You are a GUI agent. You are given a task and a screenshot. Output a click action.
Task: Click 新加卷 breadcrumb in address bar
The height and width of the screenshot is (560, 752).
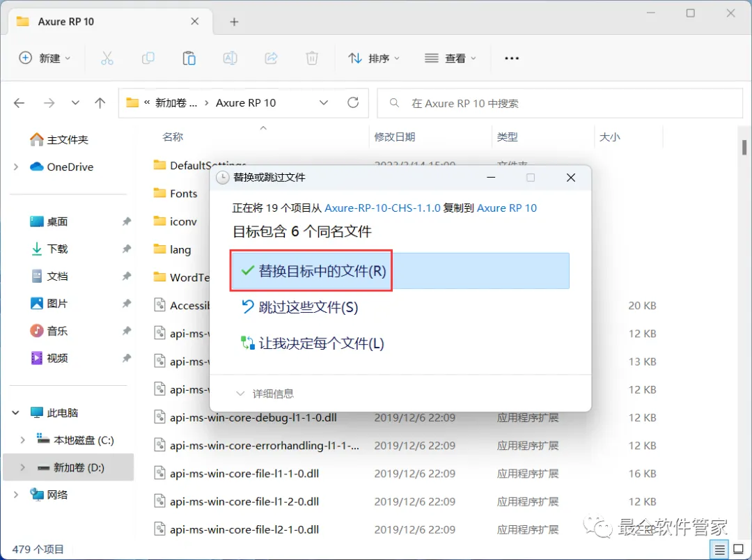[x=176, y=102]
